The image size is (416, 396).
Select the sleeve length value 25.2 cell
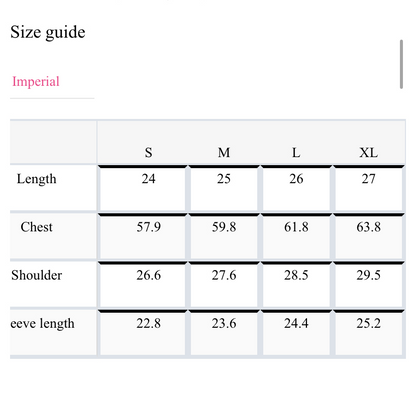[369, 333]
